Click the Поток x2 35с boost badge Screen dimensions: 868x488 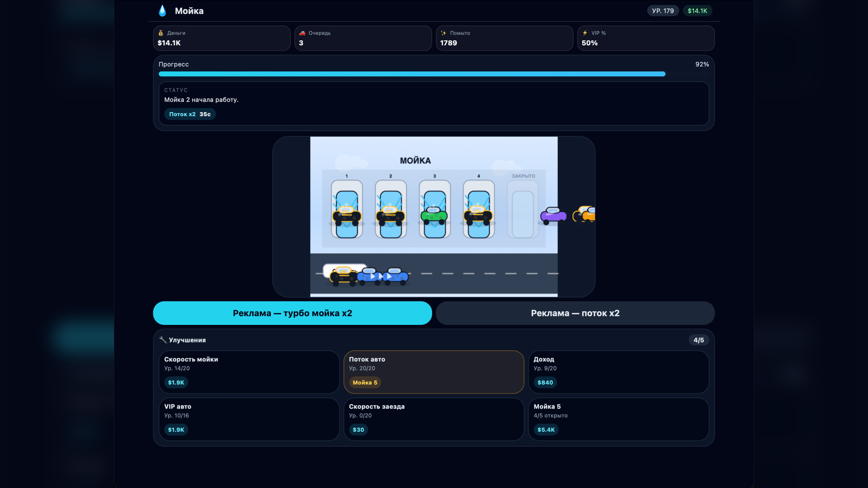click(190, 114)
